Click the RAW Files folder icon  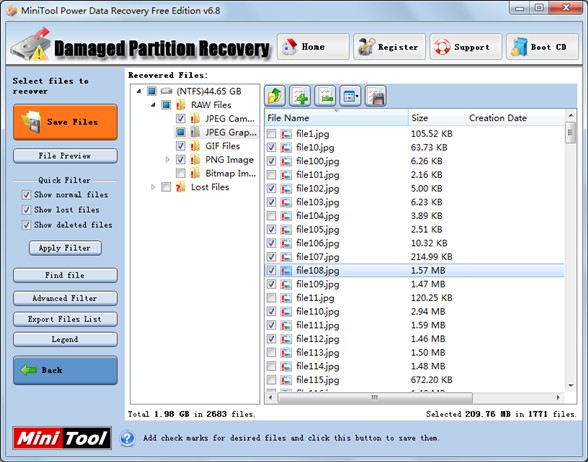[181, 105]
